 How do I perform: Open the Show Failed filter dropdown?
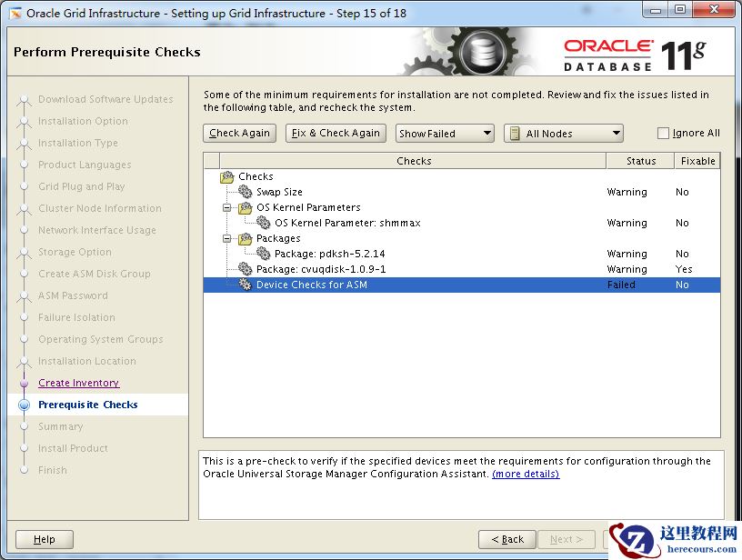(445, 134)
